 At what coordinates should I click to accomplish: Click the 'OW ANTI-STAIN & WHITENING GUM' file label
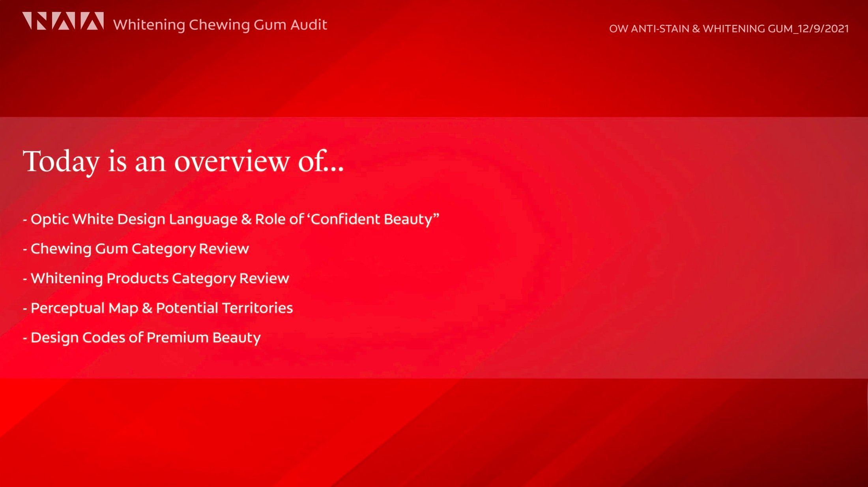coord(701,29)
